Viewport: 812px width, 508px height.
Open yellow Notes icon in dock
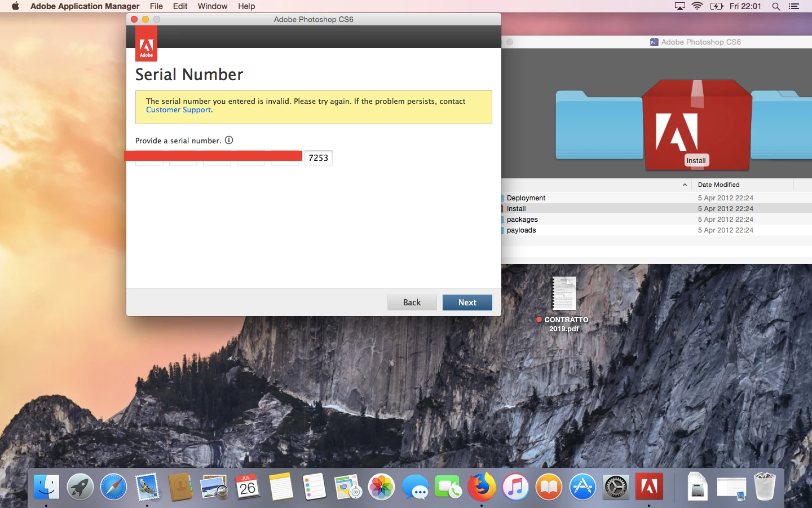tap(281, 487)
